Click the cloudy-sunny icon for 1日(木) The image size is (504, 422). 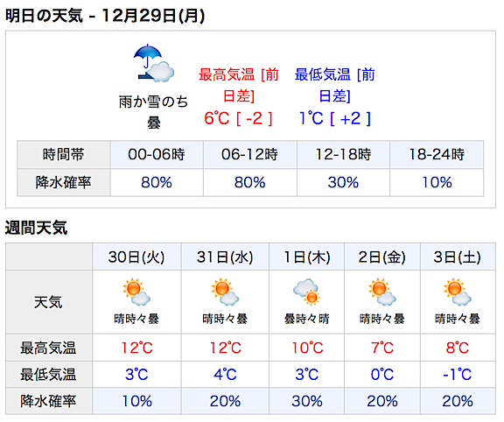tap(306, 292)
